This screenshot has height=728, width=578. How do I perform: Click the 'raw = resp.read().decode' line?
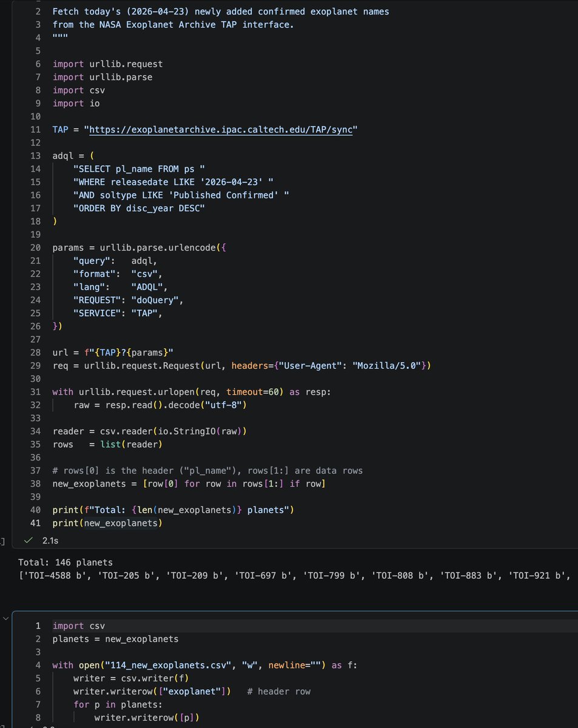point(160,405)
